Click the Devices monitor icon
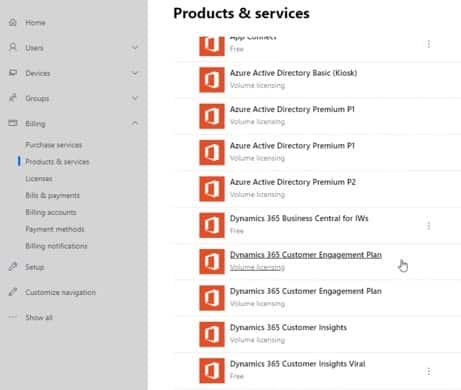The width and height of the screenshot is (461, 390). click(x=13, y=73)
